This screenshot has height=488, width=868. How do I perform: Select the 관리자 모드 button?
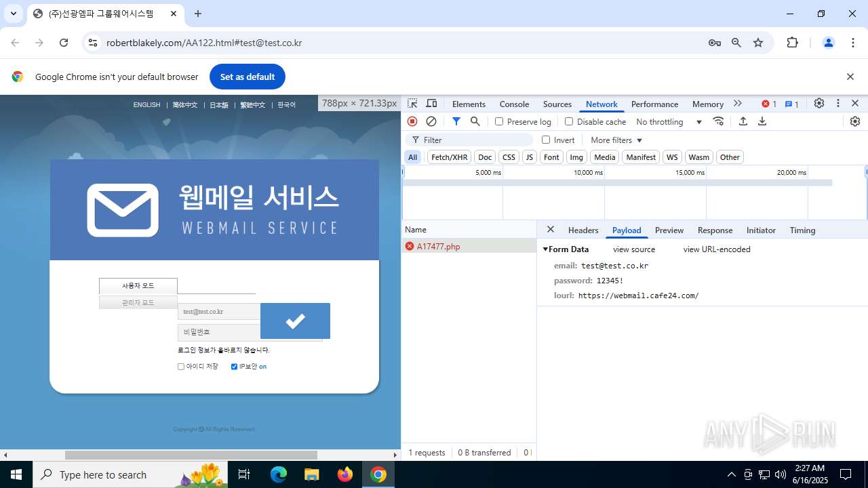coord(138,302)
